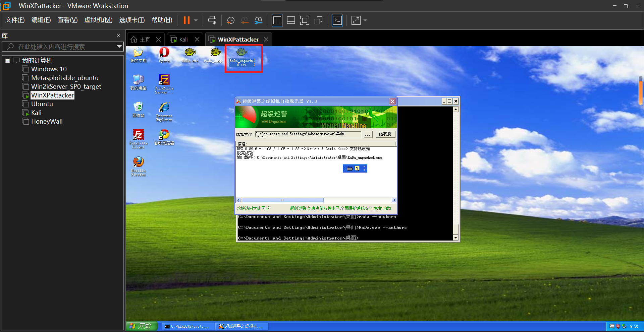Select the 回收站 recycle bin icon
This screenshot has height=332, width=644.
[x=138, y=110]
